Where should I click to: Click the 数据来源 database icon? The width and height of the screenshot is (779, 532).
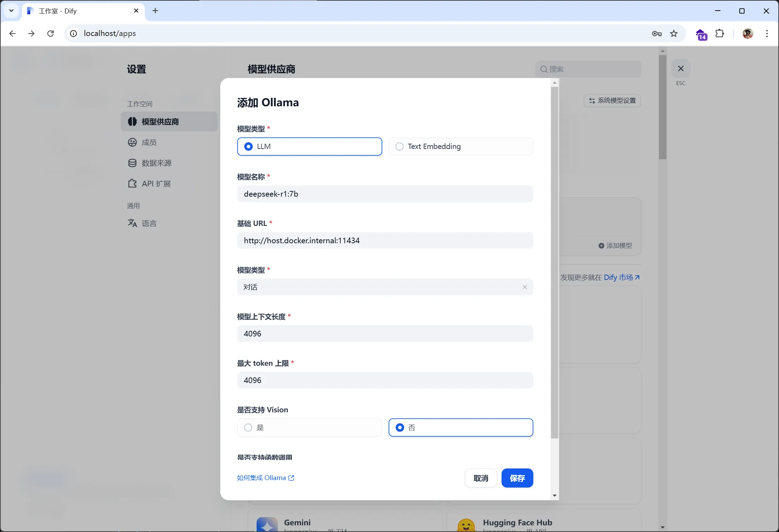point(132,163)
